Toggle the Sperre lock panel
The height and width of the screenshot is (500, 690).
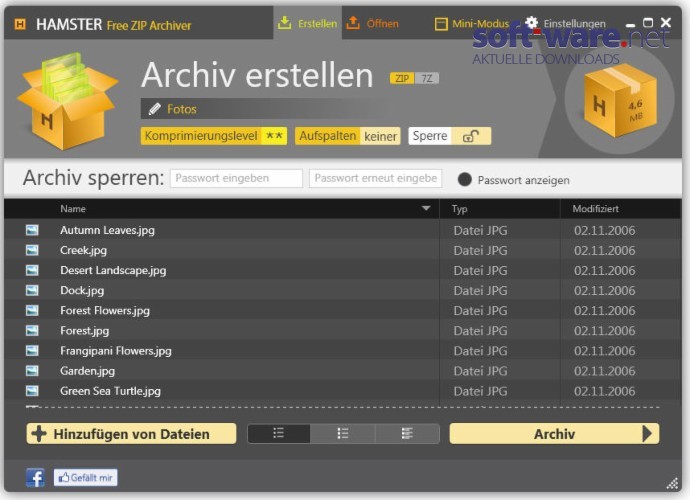[x=450, y=136]
